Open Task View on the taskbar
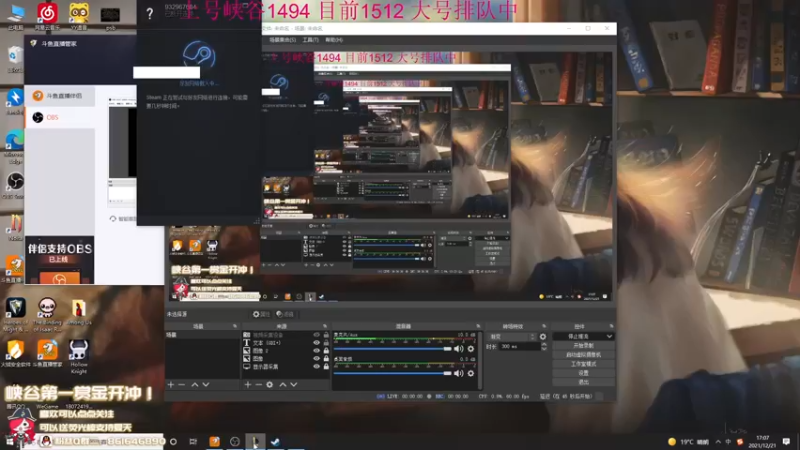 point(193,441)
